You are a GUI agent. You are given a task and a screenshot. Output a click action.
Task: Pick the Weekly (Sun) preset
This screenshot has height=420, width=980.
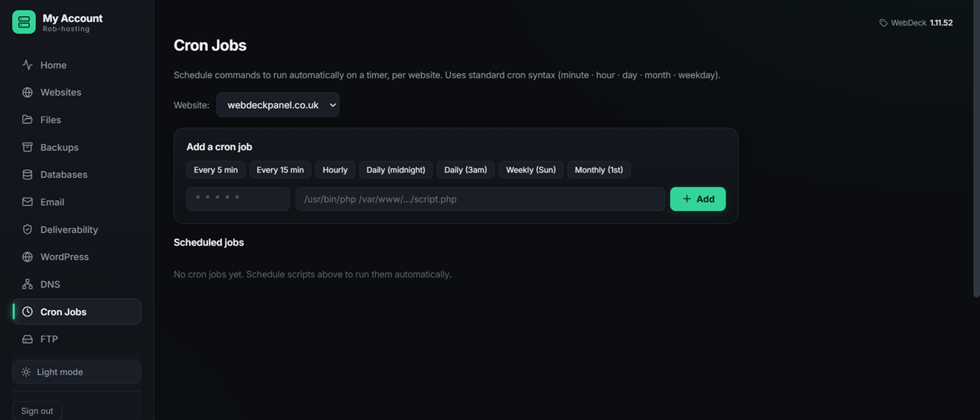coord(531,169)
